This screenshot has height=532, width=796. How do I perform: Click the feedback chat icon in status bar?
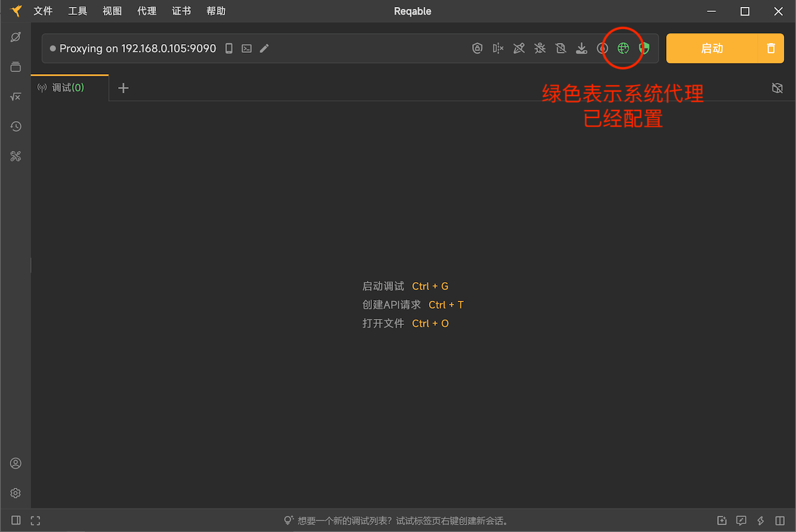click(741, 521)
